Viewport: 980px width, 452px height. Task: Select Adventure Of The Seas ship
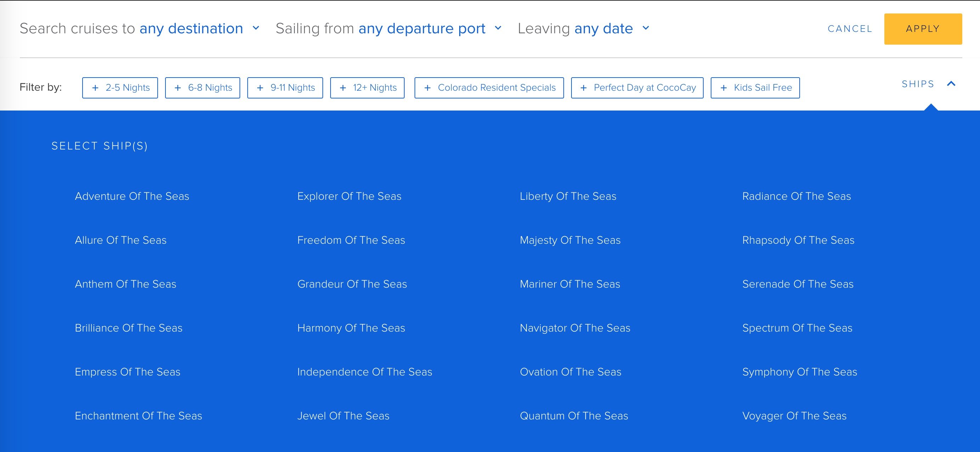coord(132,196)
